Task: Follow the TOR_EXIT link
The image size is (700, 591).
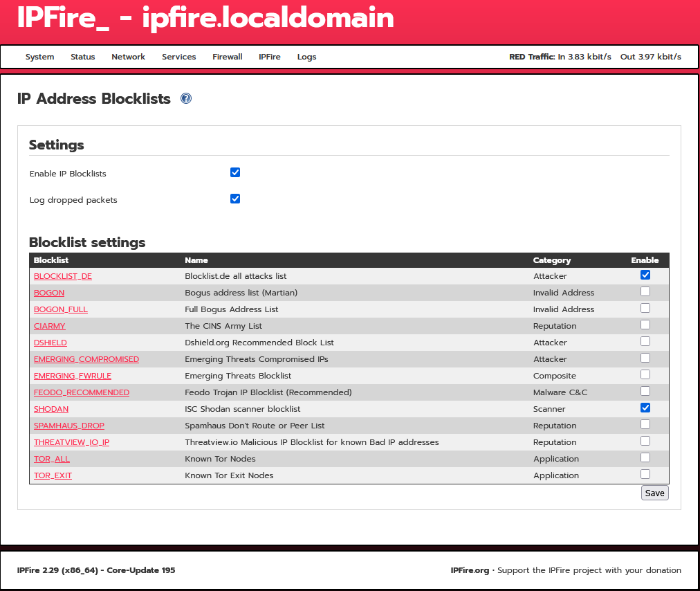Action: 53,475
